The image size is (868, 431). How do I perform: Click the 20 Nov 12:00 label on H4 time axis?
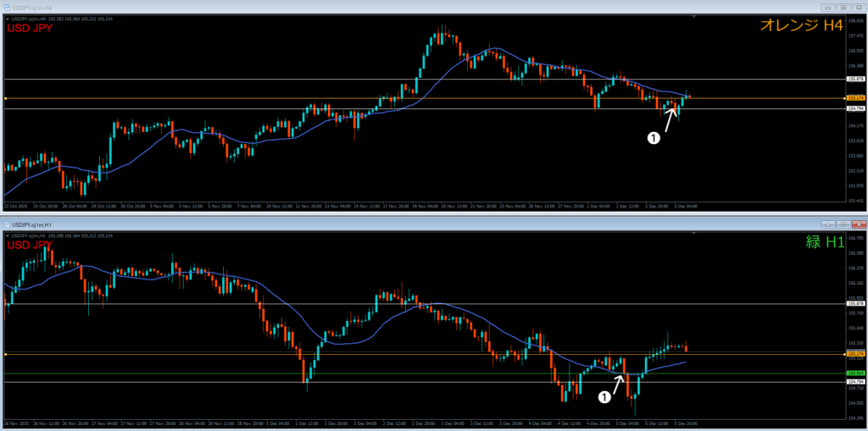[453, 206]
